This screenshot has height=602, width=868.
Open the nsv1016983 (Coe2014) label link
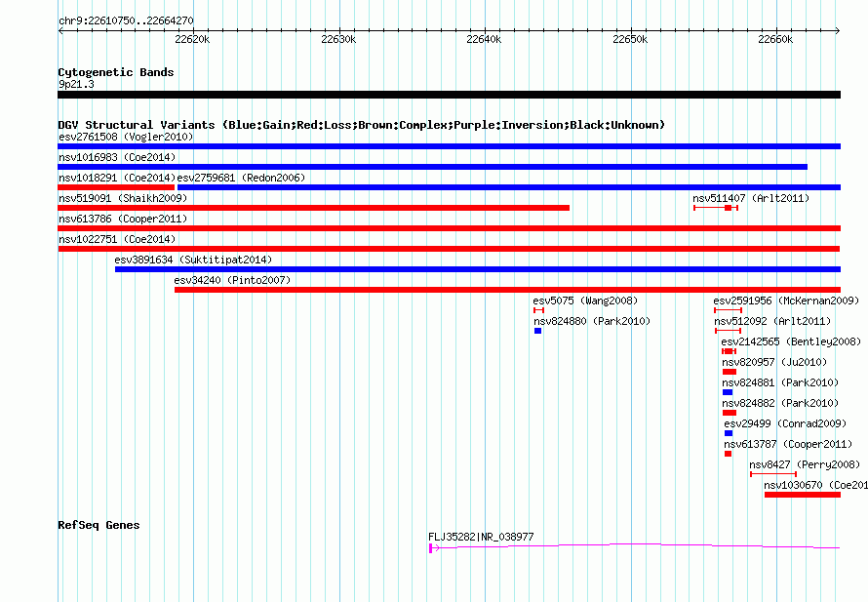pyautogui.click(x=117, y=157)
